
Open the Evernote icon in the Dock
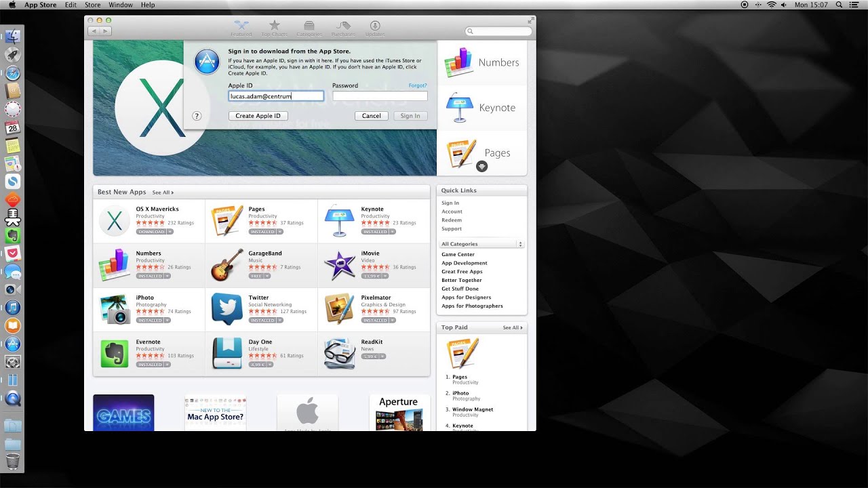(x=13, y=236)
